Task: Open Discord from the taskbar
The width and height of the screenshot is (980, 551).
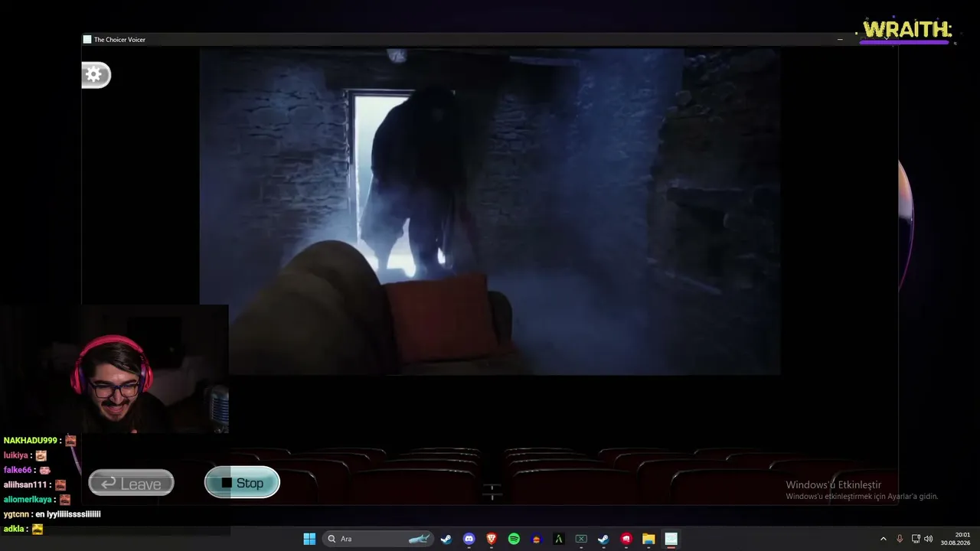Action: [x=469, y=539]
